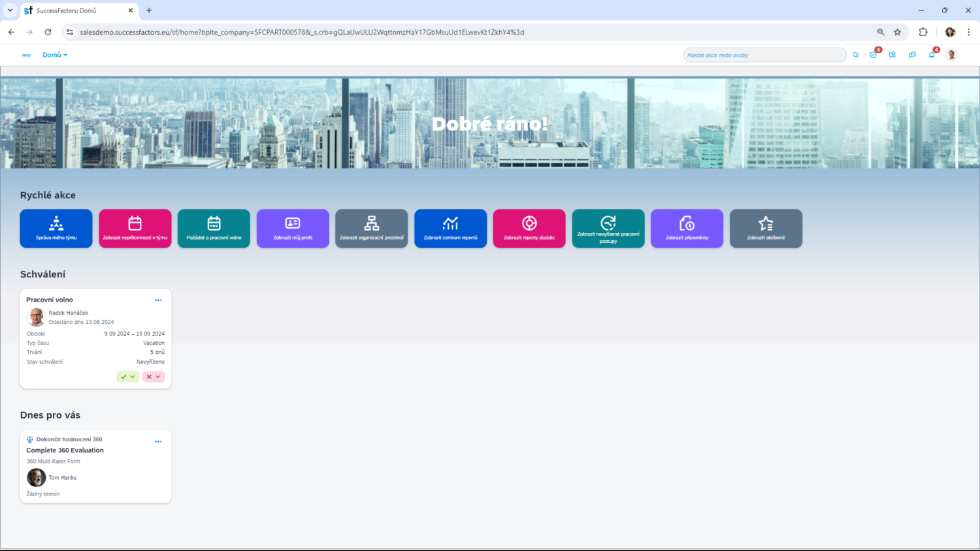Open the Správa mého týmu tile

click(56, 228)
